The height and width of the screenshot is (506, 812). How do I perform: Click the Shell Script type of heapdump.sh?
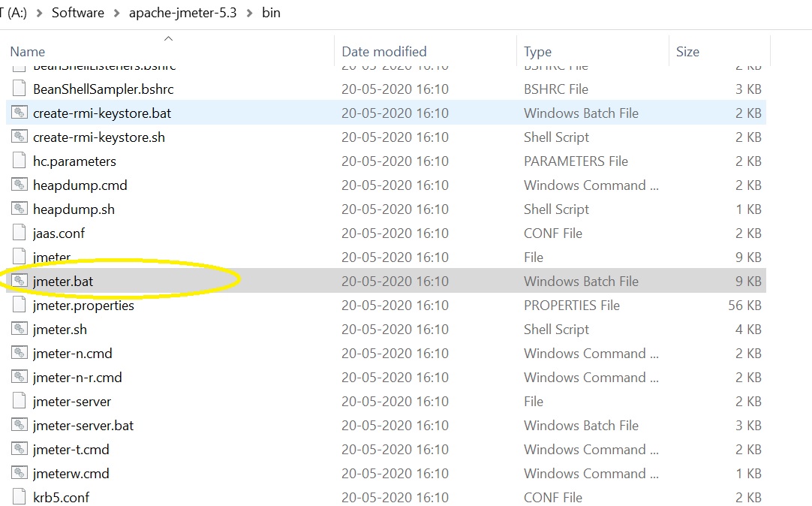coord(556,209)
